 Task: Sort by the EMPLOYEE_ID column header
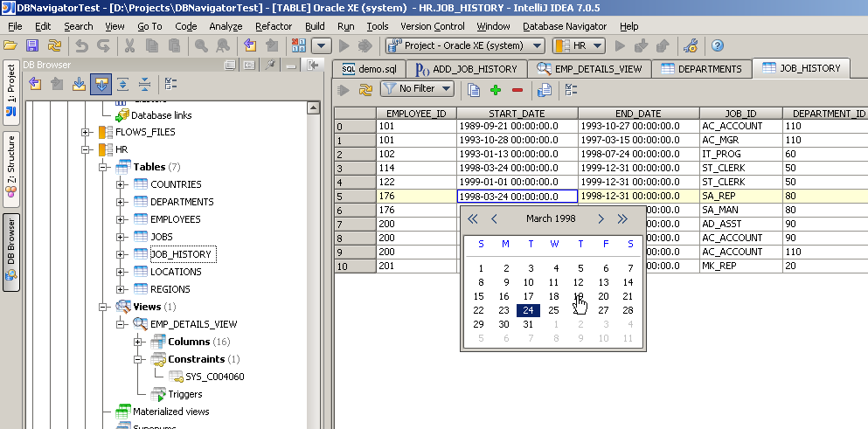416,114
